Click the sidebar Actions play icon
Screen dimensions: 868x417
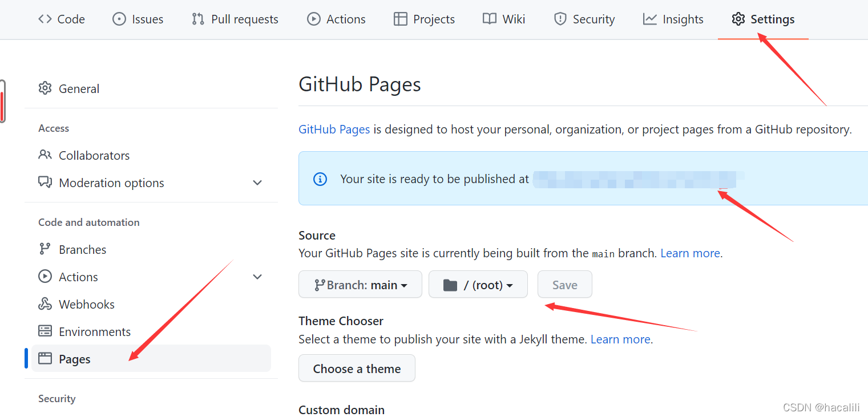[45, 276]
